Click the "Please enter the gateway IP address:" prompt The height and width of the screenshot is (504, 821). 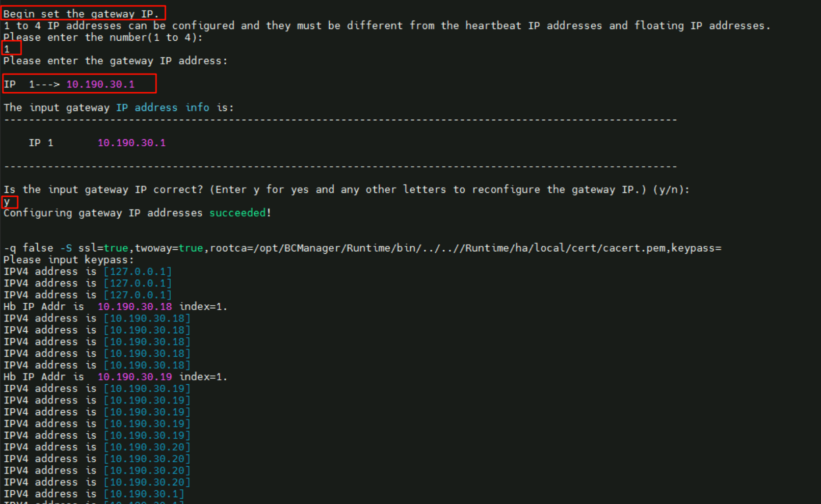click(115, 61)
